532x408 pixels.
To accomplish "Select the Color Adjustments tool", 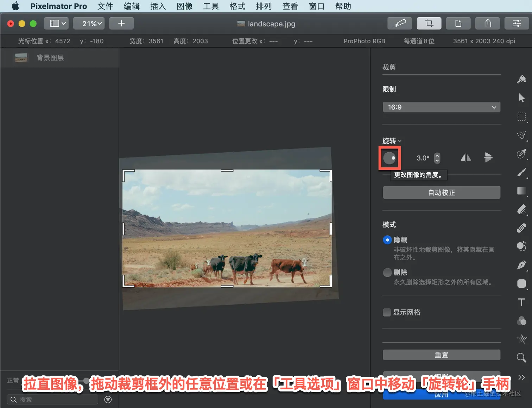I will 521,320.
